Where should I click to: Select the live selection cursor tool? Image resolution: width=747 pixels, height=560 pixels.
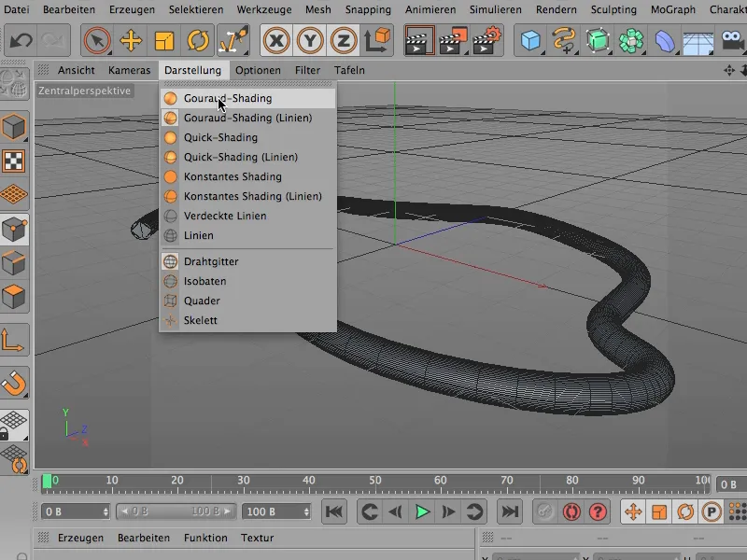pyautogui.click(x=97, y=40)
